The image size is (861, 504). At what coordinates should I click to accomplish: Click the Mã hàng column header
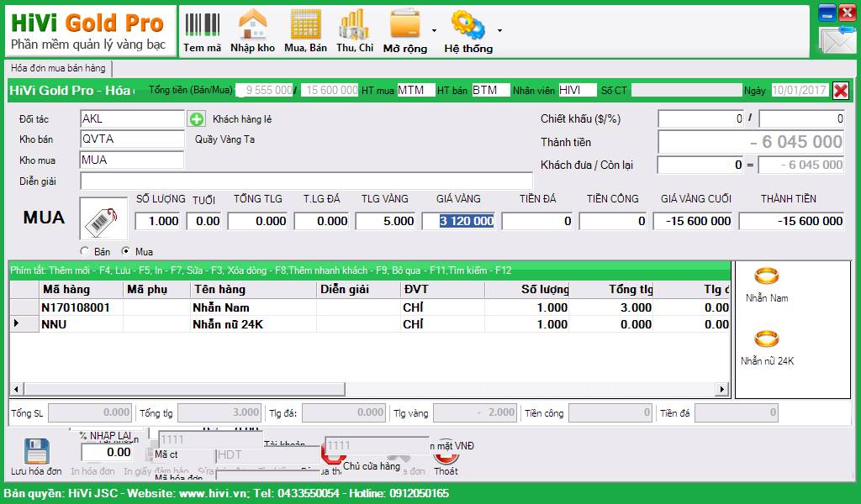82,289
